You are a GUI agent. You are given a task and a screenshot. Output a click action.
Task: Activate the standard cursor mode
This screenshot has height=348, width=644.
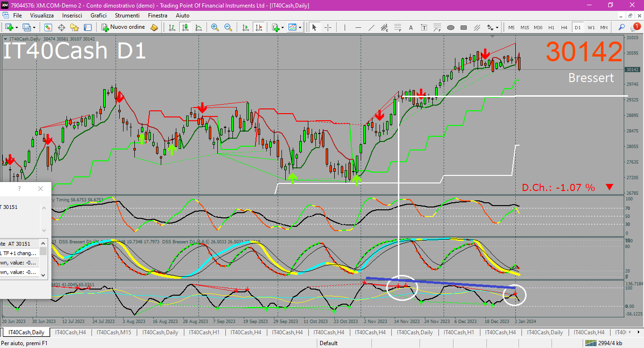[x=314, y=27]
